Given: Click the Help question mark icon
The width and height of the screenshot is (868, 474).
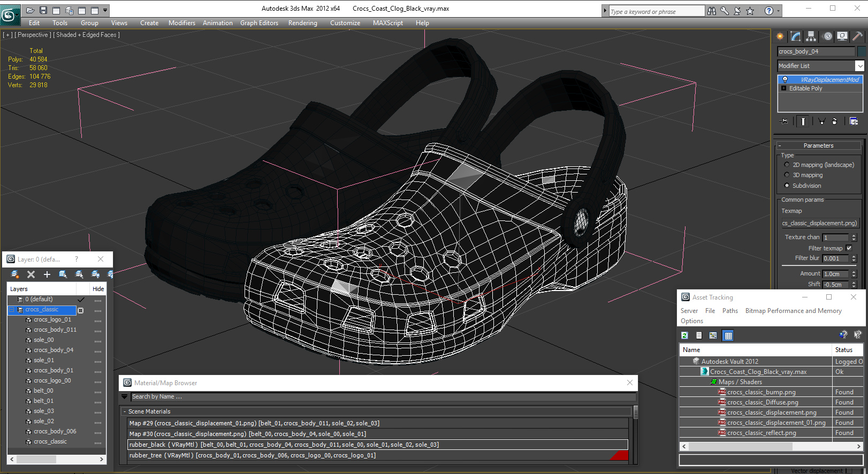Looking at the screenshot, I should click(x=769, y=11).
